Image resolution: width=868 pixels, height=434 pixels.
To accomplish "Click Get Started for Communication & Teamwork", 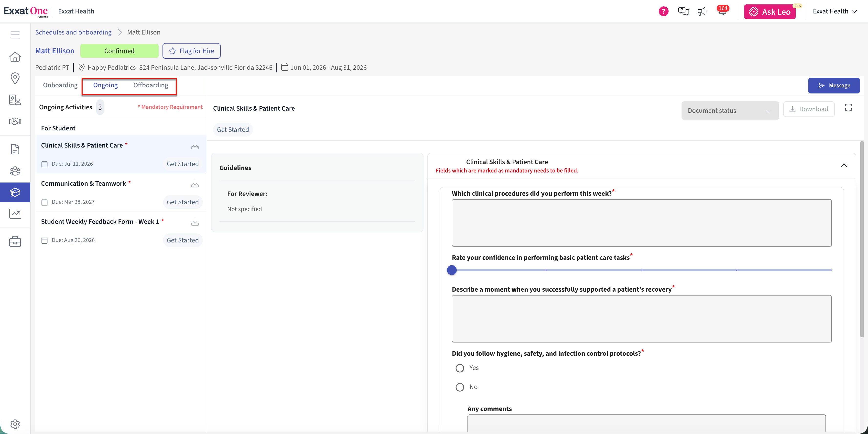I will pyautogui.click(x=183, y=202).
